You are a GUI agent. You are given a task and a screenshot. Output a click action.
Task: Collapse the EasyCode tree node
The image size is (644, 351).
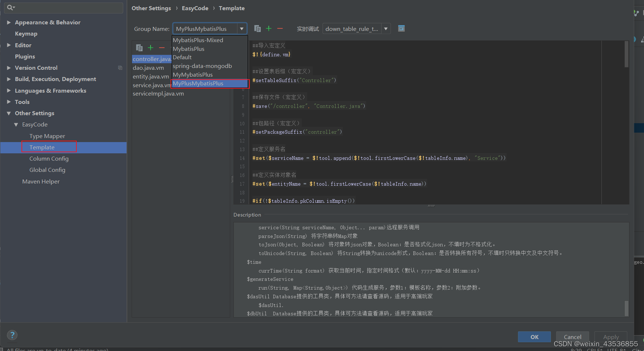[x=16, y=125]
